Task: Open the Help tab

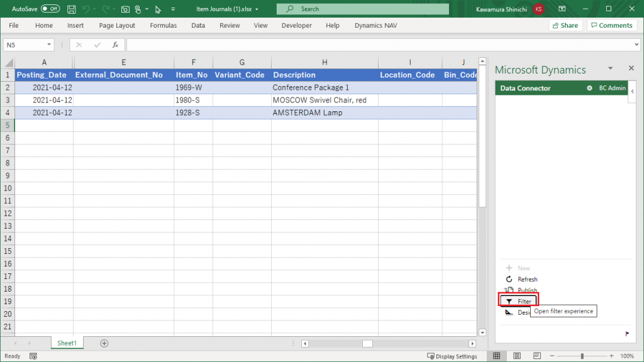Action: pyautogui.click(x=333, y=25)
